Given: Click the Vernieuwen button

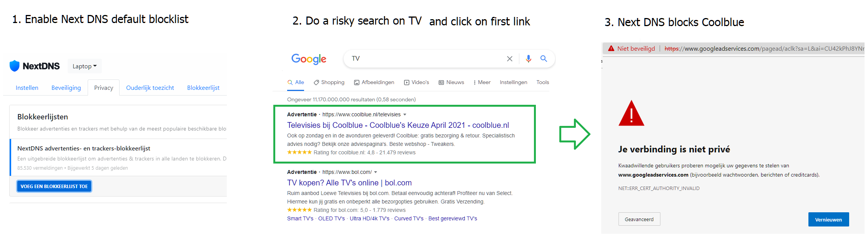Looking at the screenshot, I should point(828,220).
